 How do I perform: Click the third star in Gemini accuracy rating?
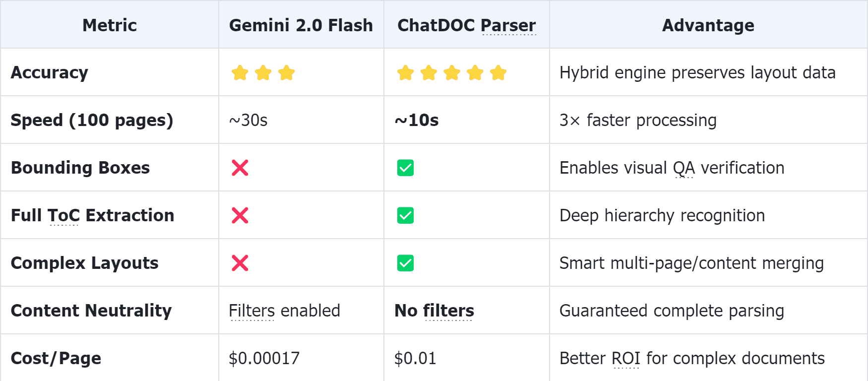coord(287,73)
